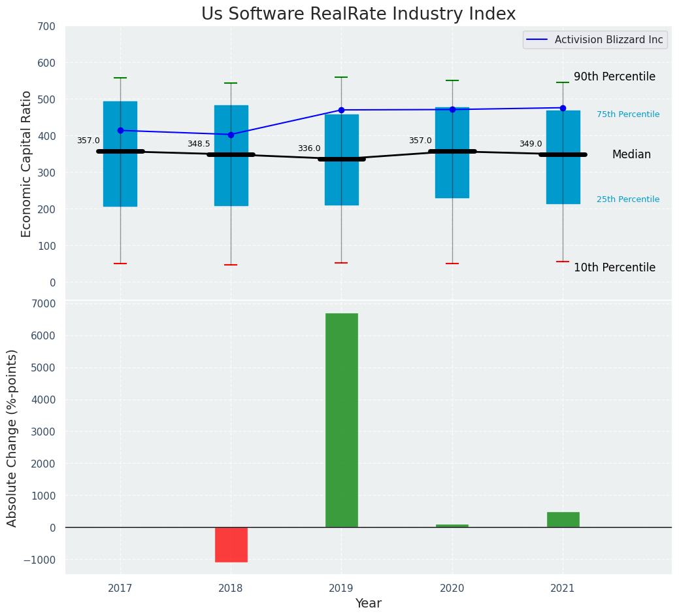679x616 pixels.
Task: Click the Economic Capital Ratio axis label
Action: click(x=27, y=163)
